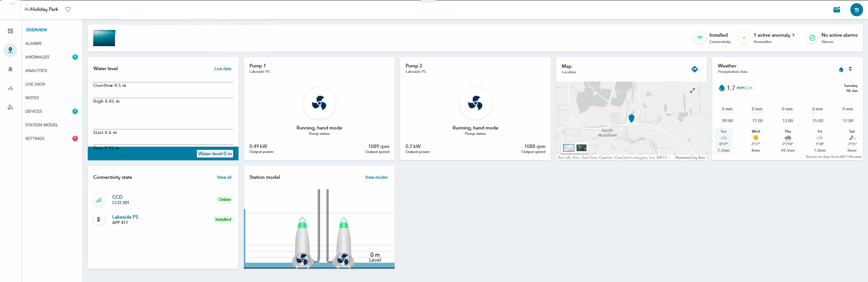Open the analytics waveform icon in the left rail

10,88
